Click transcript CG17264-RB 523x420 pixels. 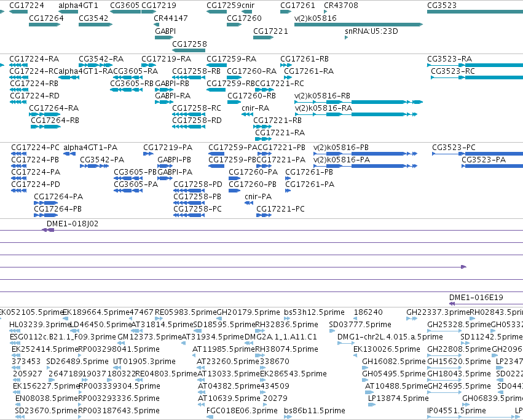55,120
